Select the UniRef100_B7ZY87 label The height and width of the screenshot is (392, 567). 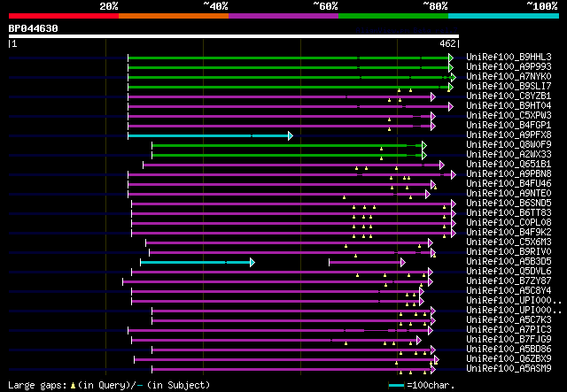coord(509,281)
